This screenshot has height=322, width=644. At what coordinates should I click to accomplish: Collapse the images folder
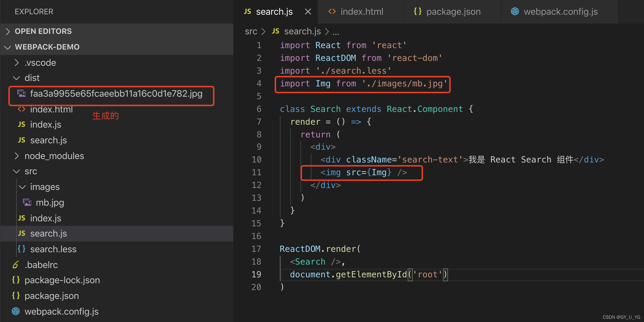pos(116,187)
